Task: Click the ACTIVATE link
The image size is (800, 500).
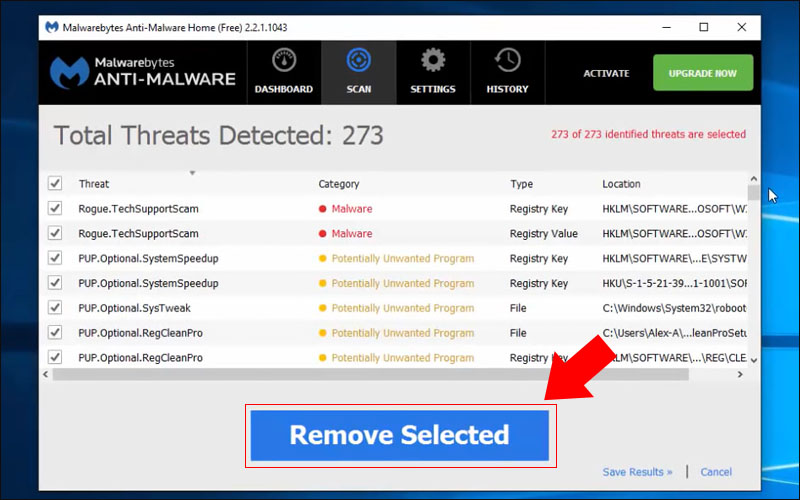Action: [x=606, y=73]
